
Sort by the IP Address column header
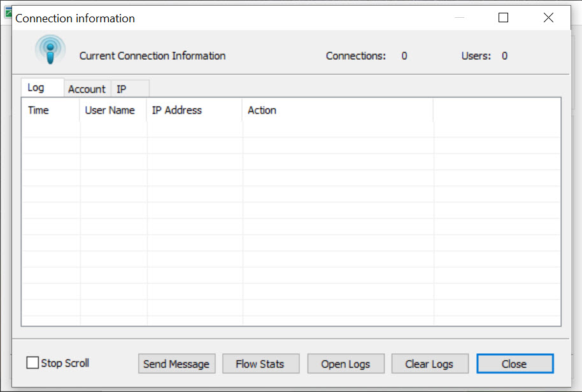[177, 110]
